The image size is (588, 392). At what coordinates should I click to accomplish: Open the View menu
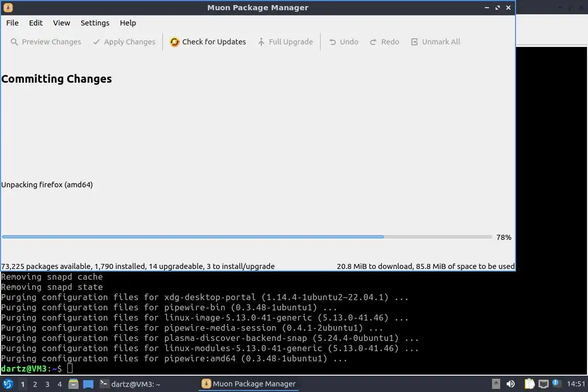tap(61, 23)
